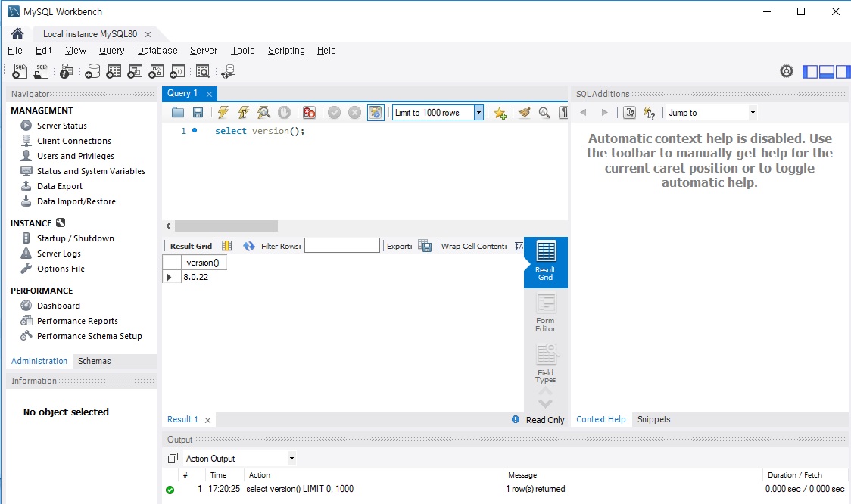The height and width of the screenshot is (504, 851).
Task: Create new function toolbar icon
Action: [x=177, y=71]
